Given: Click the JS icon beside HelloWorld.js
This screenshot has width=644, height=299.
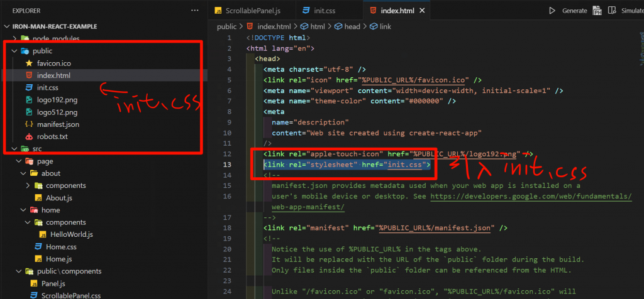Looking at the screenshot, I should 43,234.
